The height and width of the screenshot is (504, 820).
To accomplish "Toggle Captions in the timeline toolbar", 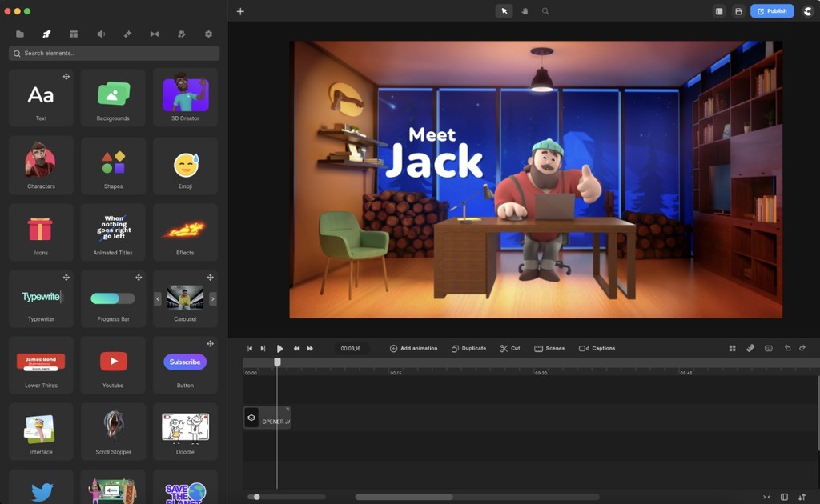I will (597, 349).
